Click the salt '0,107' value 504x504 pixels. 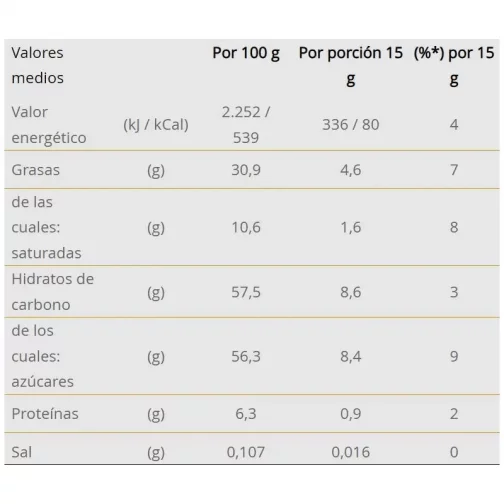(246, 452)
